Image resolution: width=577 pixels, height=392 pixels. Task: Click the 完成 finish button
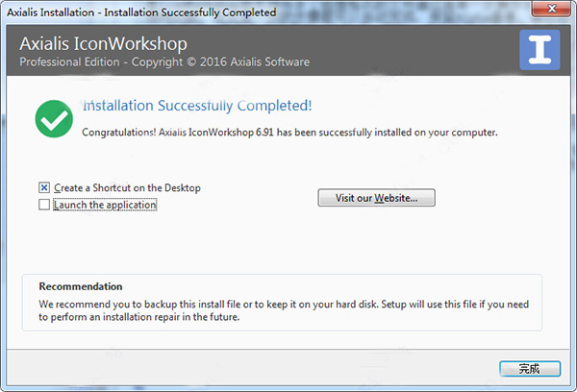[x=530, y=369]
